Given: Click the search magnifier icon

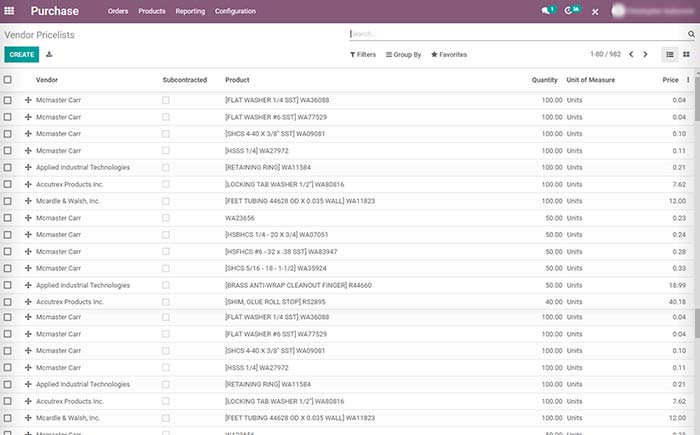Looking at the screenshot, I should [x=691, y=33].
